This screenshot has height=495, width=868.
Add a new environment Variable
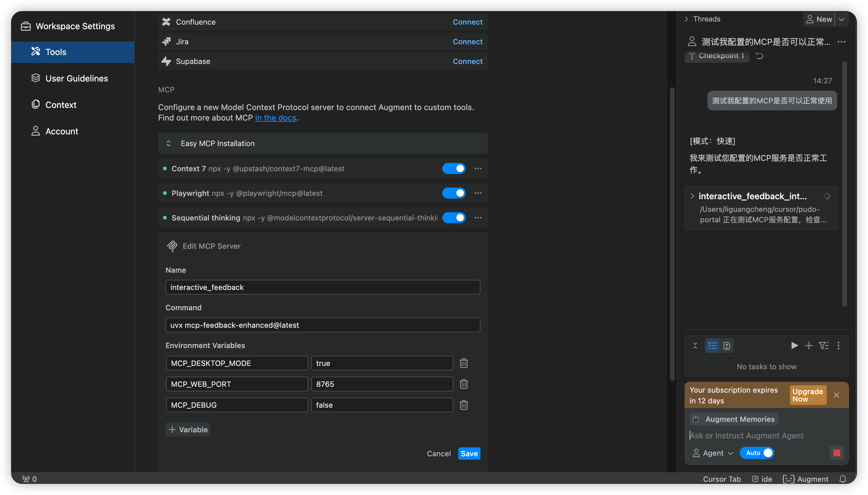(188, 430)
